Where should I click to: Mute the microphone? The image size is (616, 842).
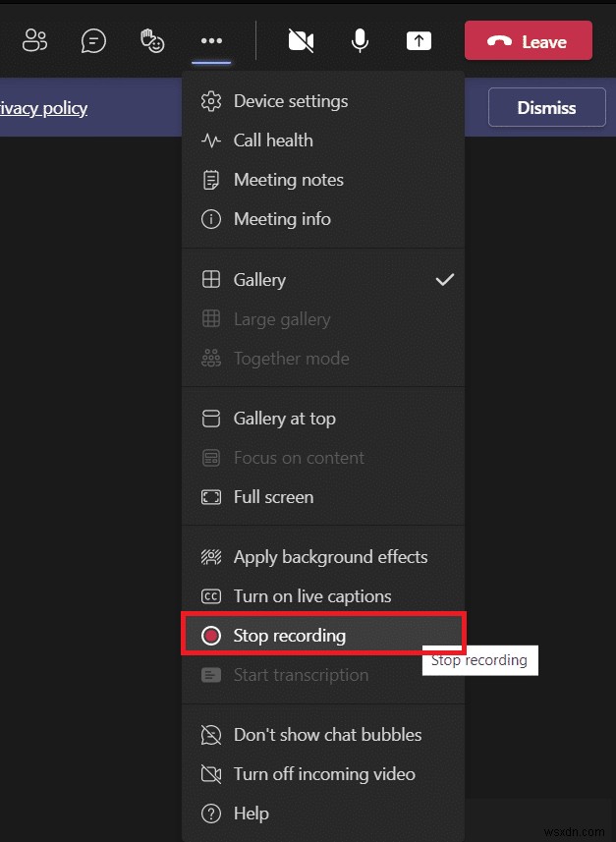click(360, 40)
